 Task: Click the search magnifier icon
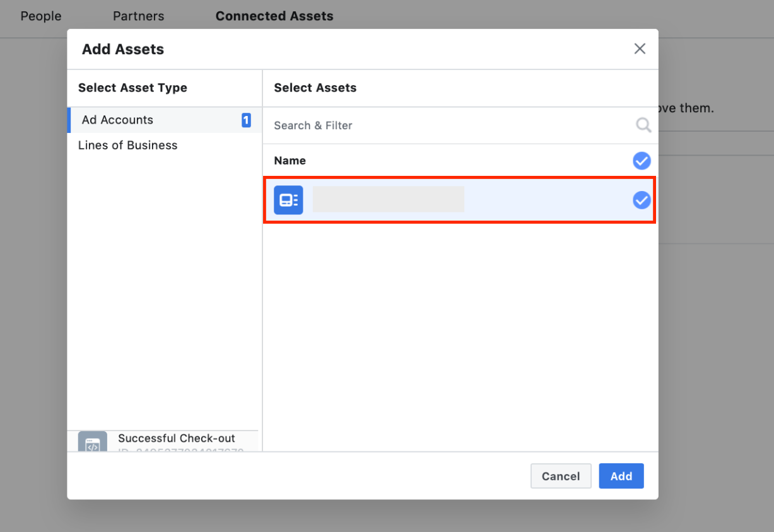(643, 125)
